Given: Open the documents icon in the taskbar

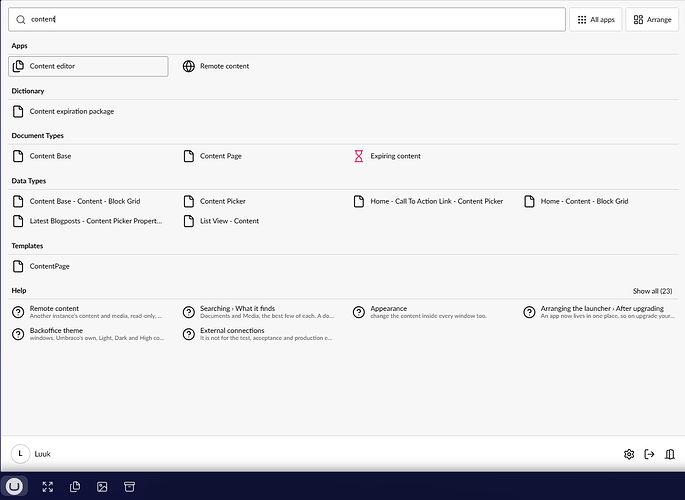Looking at the screenshot, I should [x=75, y=486].
